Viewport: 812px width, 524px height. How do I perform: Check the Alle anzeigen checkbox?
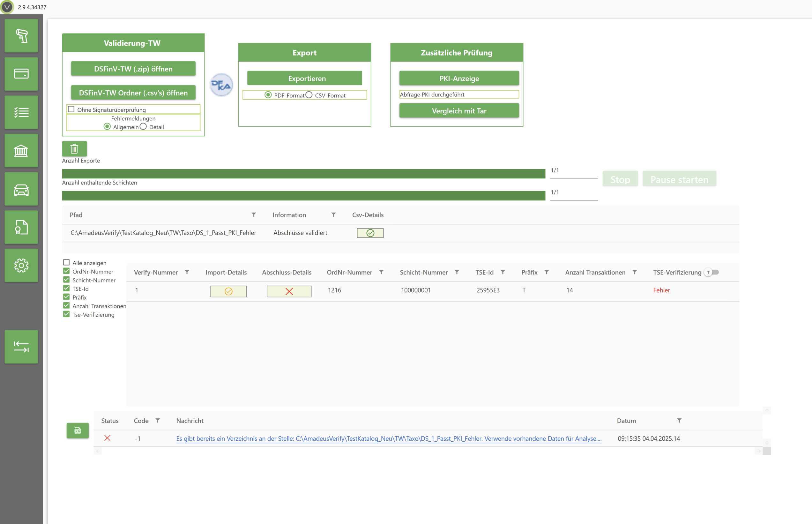66,262
